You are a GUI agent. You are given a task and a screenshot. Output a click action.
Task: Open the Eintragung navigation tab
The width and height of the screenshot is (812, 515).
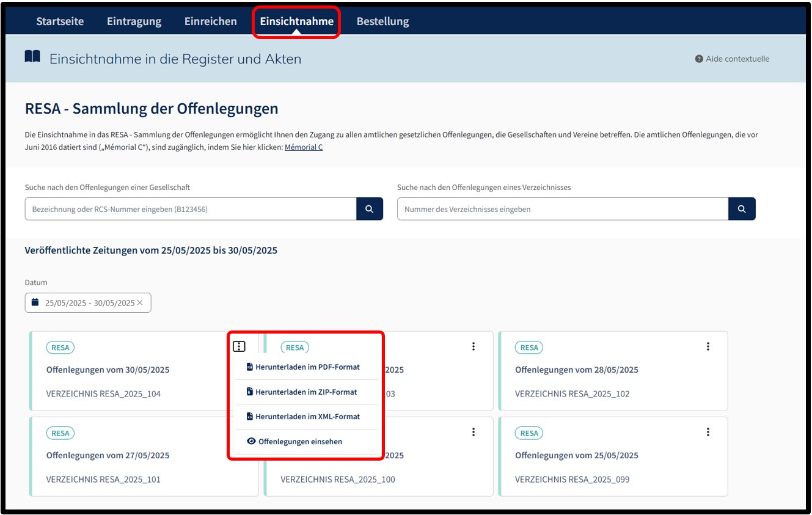[134, 21]
